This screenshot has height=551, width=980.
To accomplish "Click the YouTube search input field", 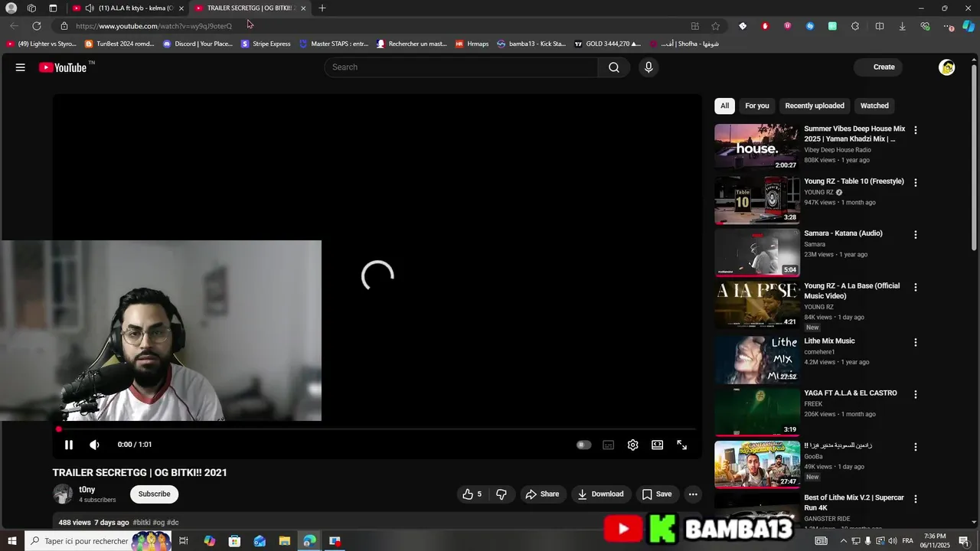I will point(461,67).
